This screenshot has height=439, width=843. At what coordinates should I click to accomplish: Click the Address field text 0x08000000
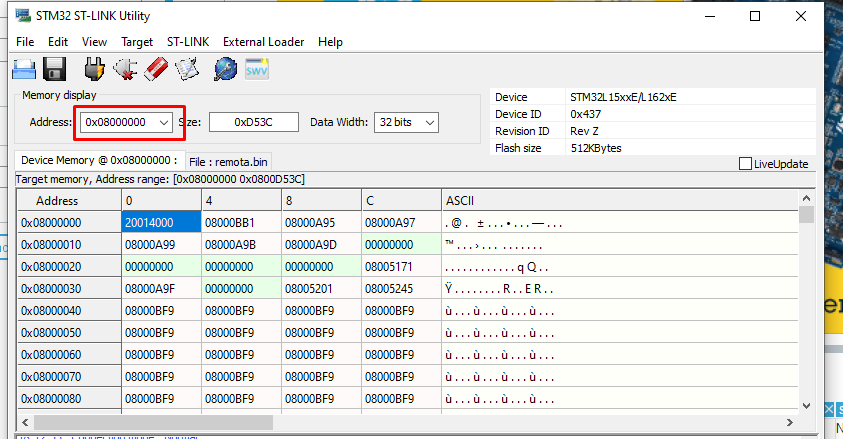[116, 123]
